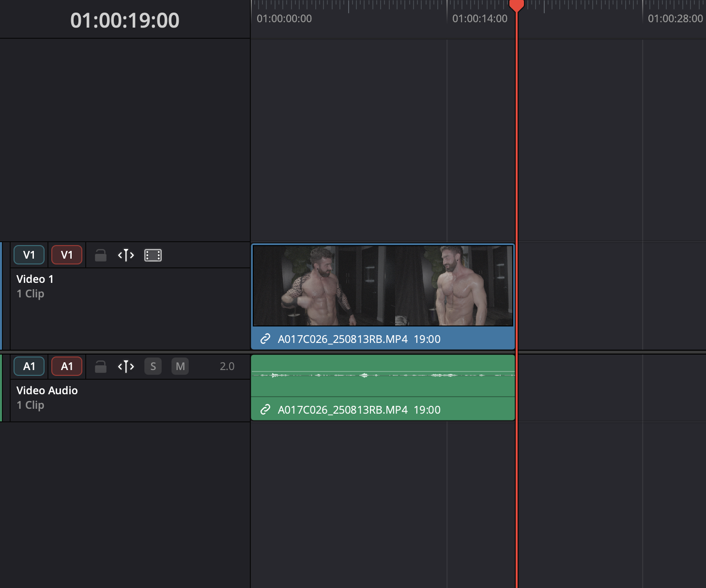
Task: Click the 01:00:19:00 timecode display
Action: point(125,20)
